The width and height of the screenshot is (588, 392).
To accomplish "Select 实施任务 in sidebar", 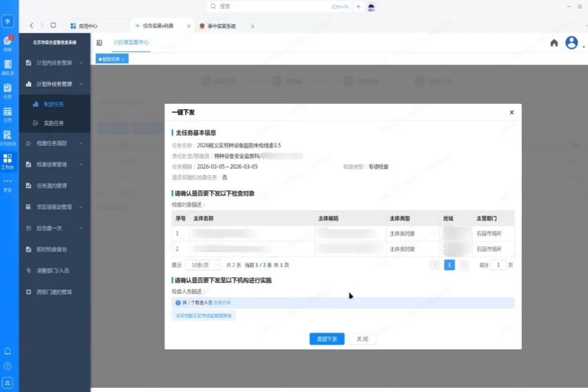I will point(53,124).
